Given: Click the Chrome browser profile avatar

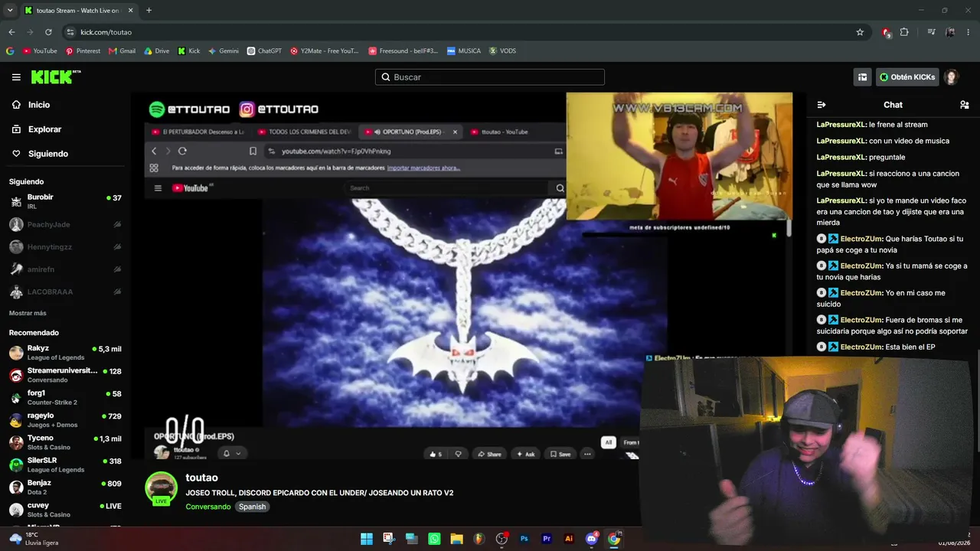Looking at the screenshot, I should pyautogui.click(x=950, y=32).
